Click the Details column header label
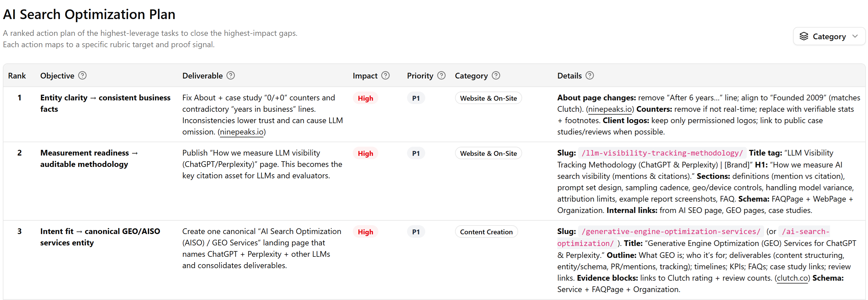868x300 pixels. [x=569, y=76]
